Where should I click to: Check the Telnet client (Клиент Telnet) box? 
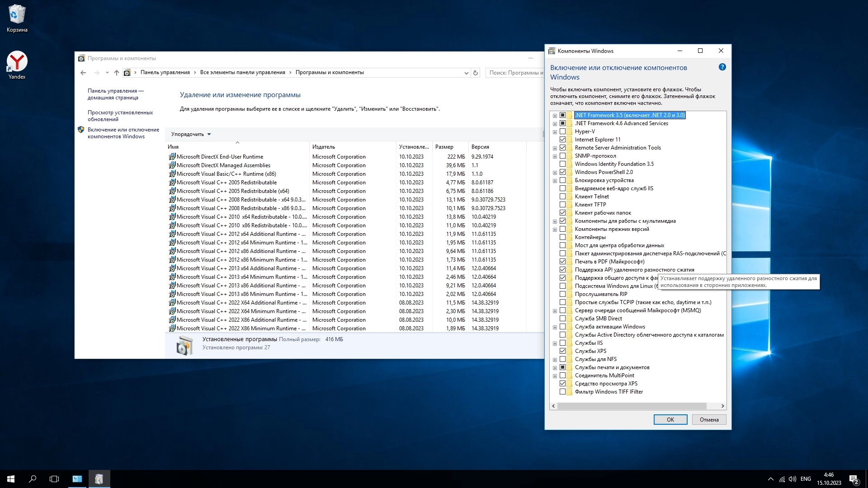[x=562, y=197]
